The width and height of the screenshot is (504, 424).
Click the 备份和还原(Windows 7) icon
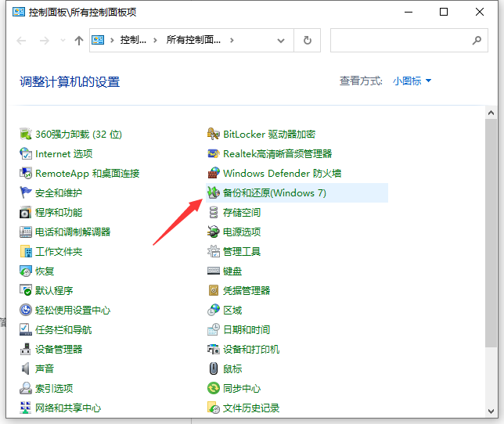(x=214, y=193)
